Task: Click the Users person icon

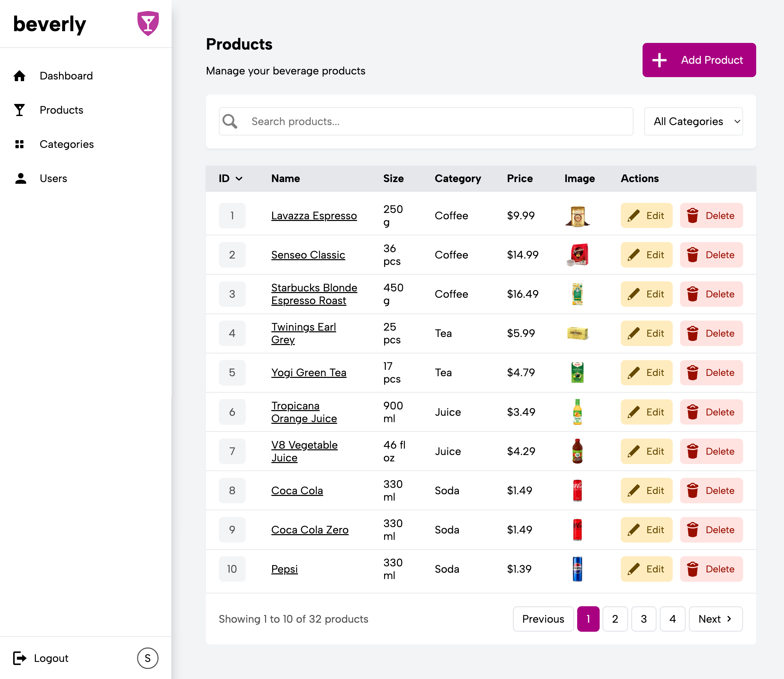Action: point(20,178)
